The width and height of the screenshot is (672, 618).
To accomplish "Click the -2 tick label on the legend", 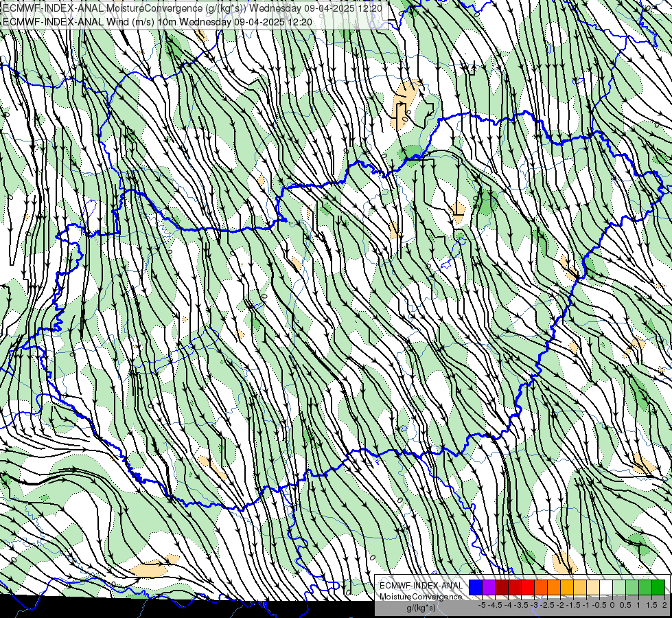I will point(560,605).
